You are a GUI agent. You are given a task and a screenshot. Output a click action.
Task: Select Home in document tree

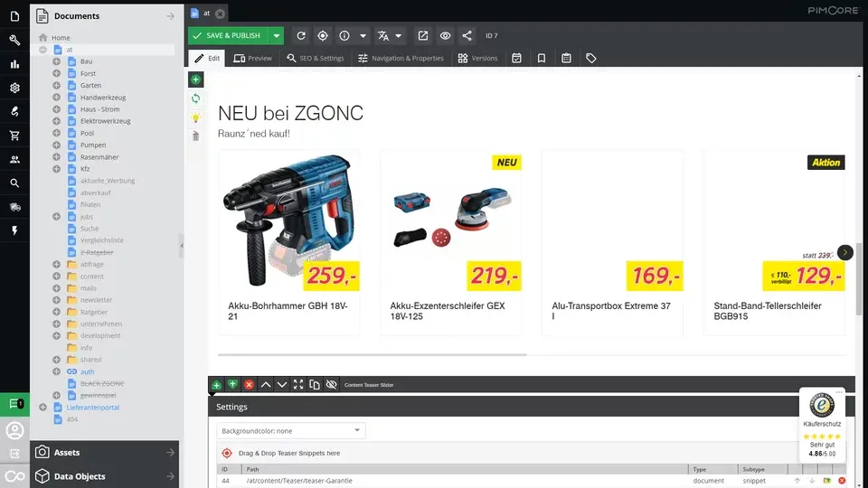61,38
